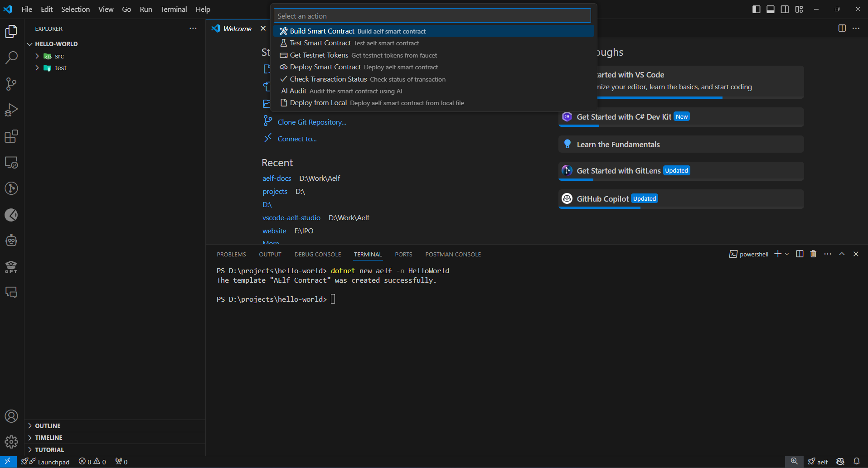The image size is (868, 468).
Task: Open the Selection menu
Action: [x=76, y=9]
